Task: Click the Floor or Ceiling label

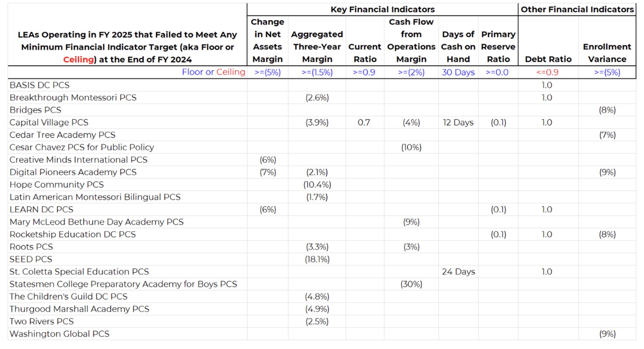Action: (x=214, y=72)
